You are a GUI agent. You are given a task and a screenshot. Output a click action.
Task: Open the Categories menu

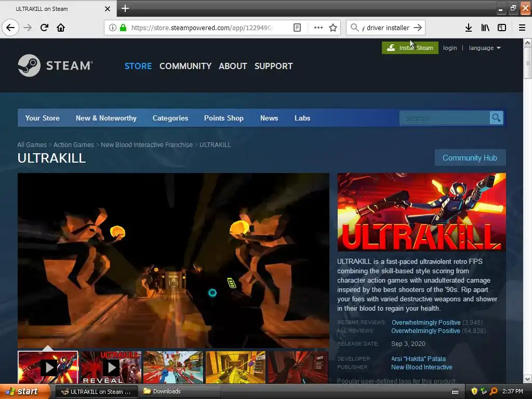pos(170,118)
